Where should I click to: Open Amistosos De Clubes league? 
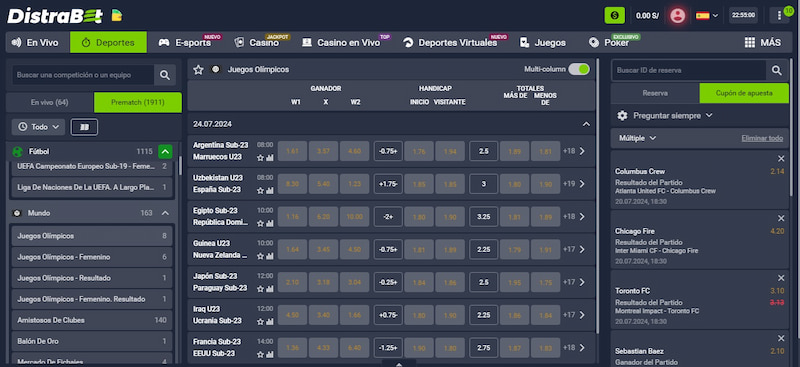tap(92, 320)
